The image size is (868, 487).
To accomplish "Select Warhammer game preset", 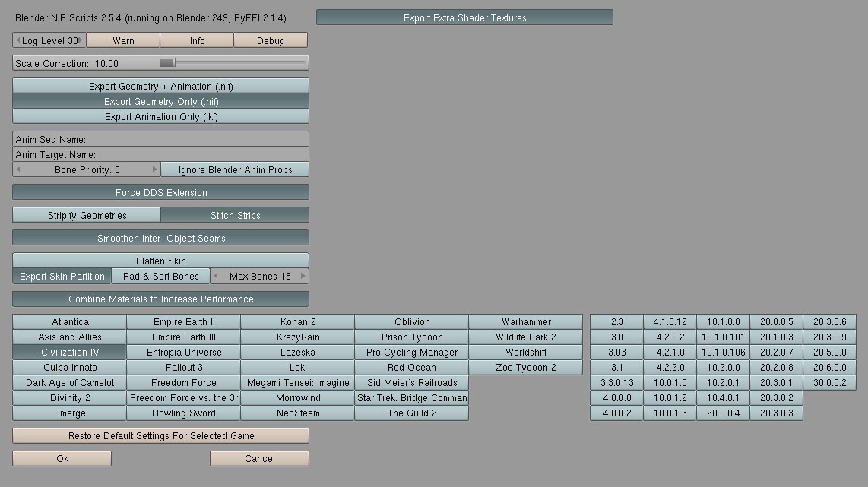I will coord(526,321).
